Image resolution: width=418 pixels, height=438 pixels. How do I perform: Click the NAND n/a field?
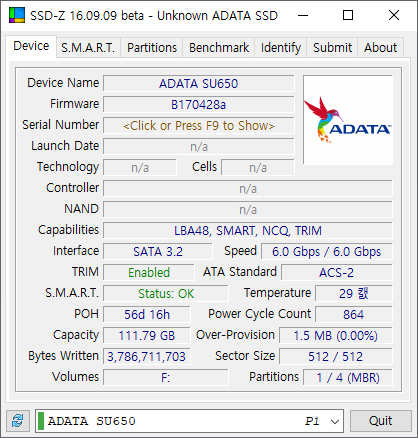248,210
